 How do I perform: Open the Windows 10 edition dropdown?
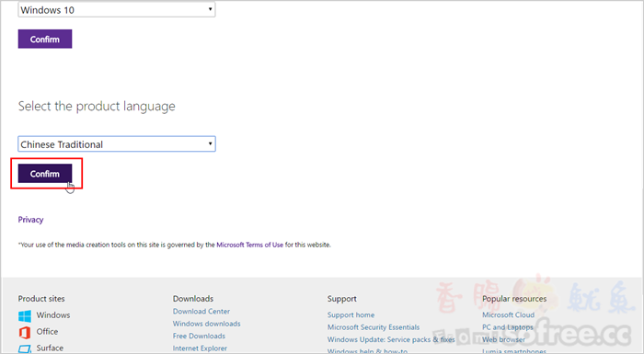click(117, 9)
